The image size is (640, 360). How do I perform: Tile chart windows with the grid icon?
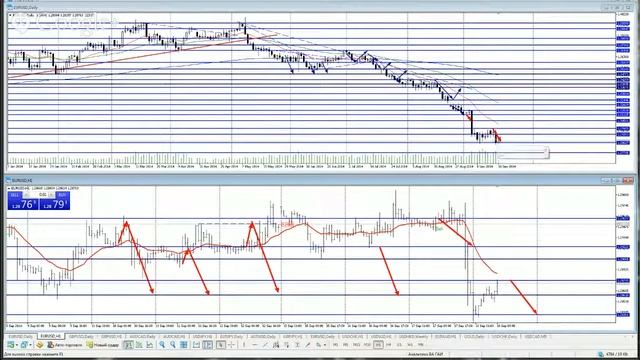(x=184, y=345)
